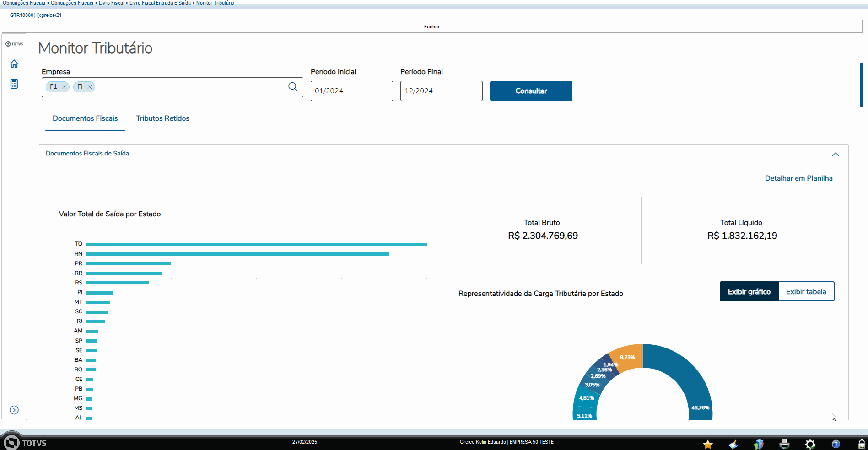The image size is (868, 450).
Task: Click the 3,05% donut segment
Action: point(592,385)
